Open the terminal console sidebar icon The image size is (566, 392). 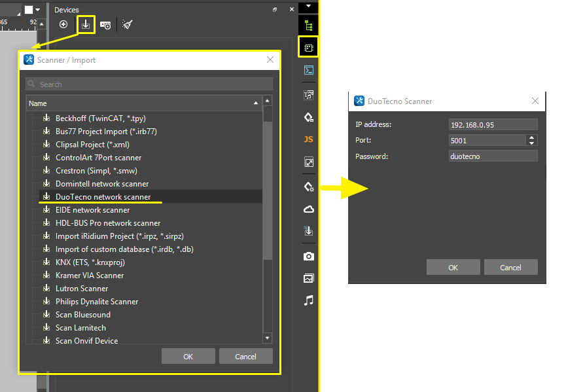(x=309, y=71)
